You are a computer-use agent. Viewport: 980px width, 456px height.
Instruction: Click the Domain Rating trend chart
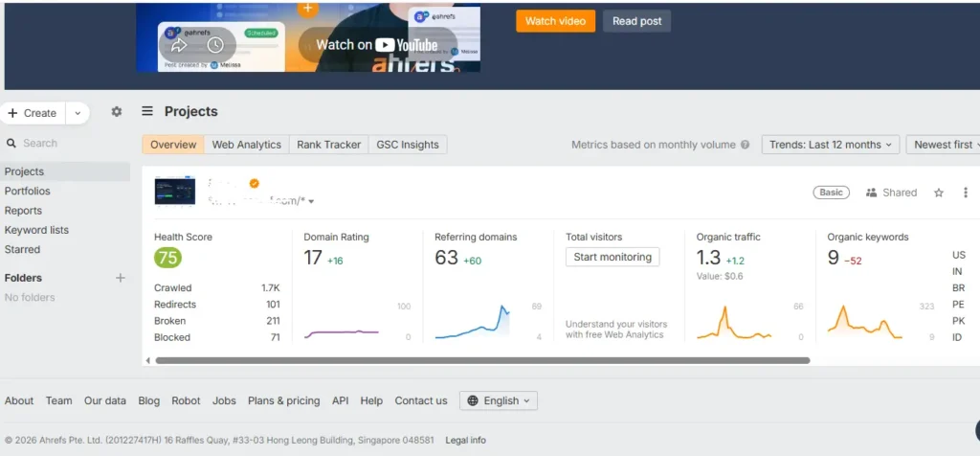(342, 333)
